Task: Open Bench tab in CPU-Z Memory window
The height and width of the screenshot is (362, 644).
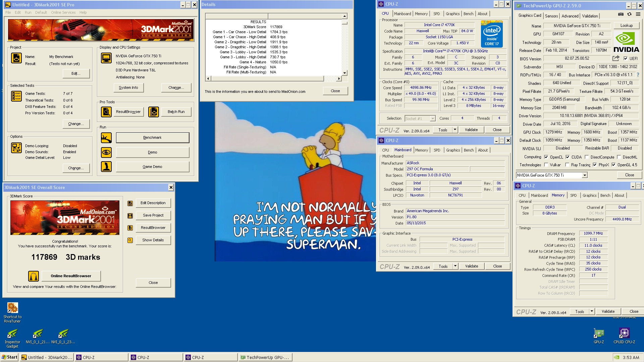Action: click(605, 195)
